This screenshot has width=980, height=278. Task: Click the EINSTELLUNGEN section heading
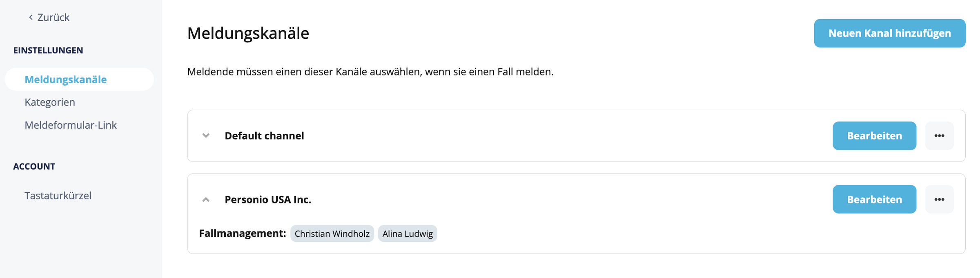[48, 50]
